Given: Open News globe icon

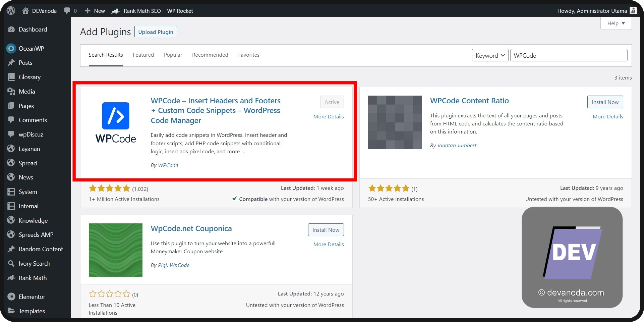Looking at the screenshot, I should pyautogui.click(x=11, y=177).
